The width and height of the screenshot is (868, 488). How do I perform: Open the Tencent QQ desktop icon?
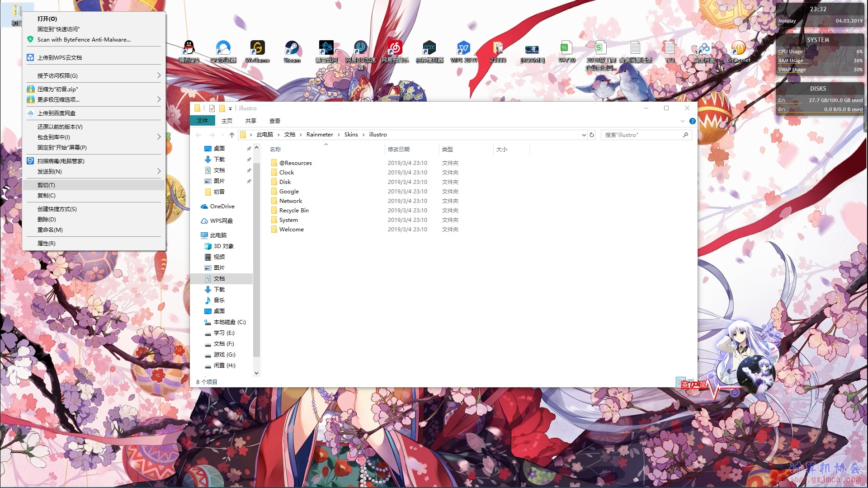click(x=189, y=51)
